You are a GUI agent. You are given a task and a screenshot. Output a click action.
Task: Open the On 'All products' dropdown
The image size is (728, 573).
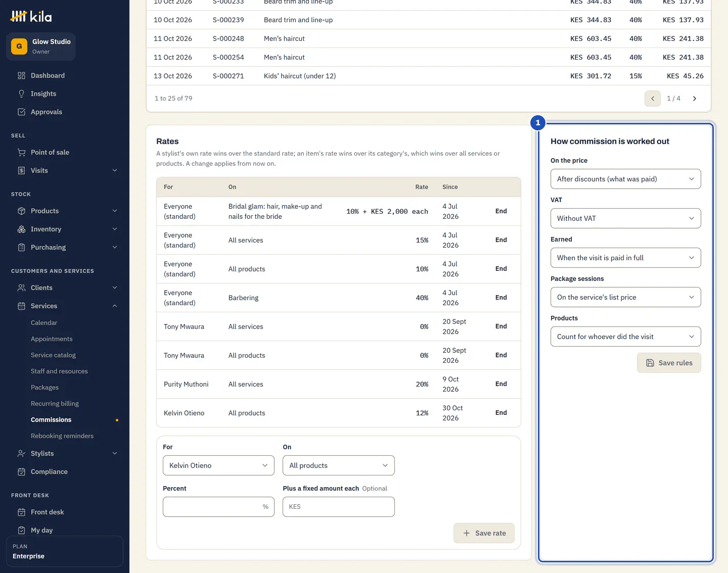pyautogui.click(x=339, y=465)
